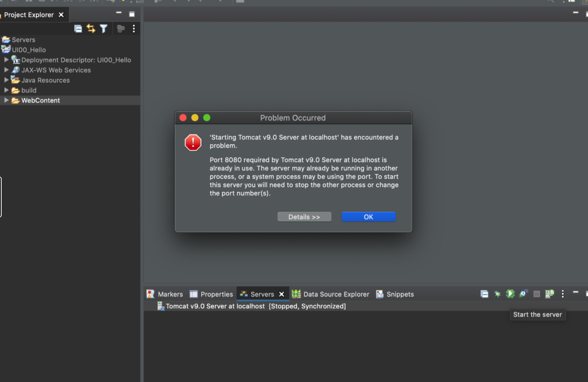Select the WebContent label
Image resolution: width=588 pixels, height=382 pixels.
41,100
